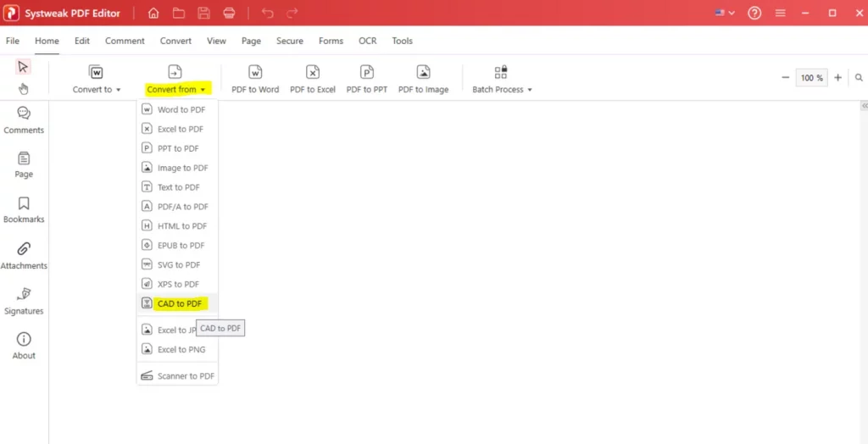Screen dimensions: 868x444
Task: Switch to the Convert tab
Action: pyautogui.click(x=175, y=41)
